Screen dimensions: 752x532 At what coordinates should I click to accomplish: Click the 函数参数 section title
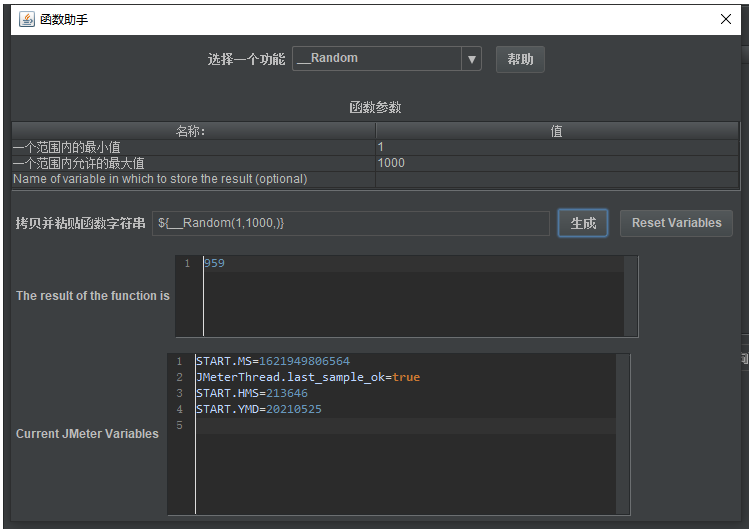coord(375,107)
